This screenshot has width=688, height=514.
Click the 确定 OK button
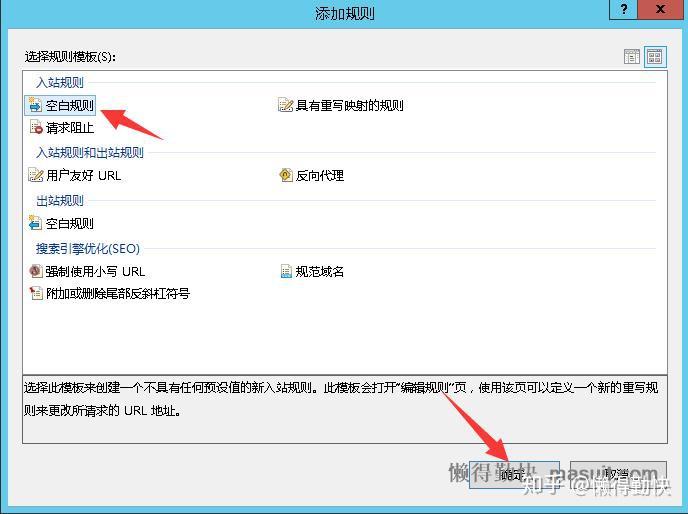[514, 474]
